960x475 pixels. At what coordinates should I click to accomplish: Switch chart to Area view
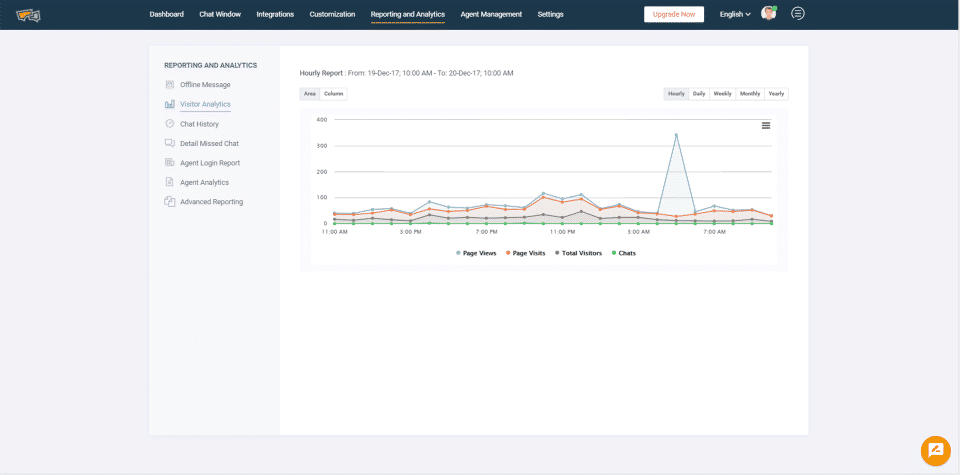pyautogui.click(x=310, y=94)
